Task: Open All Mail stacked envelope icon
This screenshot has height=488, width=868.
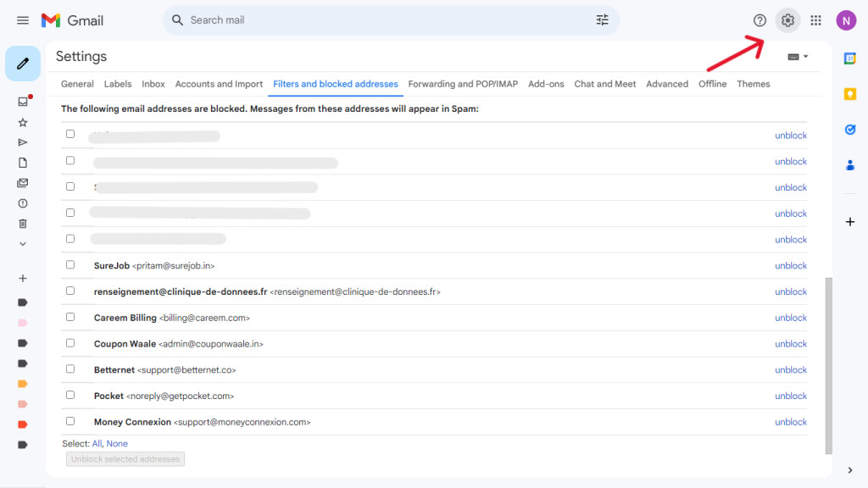Action: 23,183
